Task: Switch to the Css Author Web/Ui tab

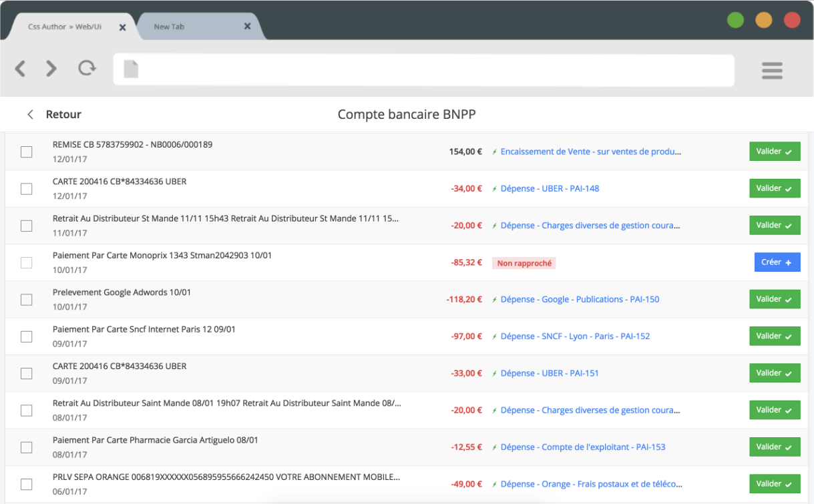Action: pyautogui.click(x=65, y=27)
